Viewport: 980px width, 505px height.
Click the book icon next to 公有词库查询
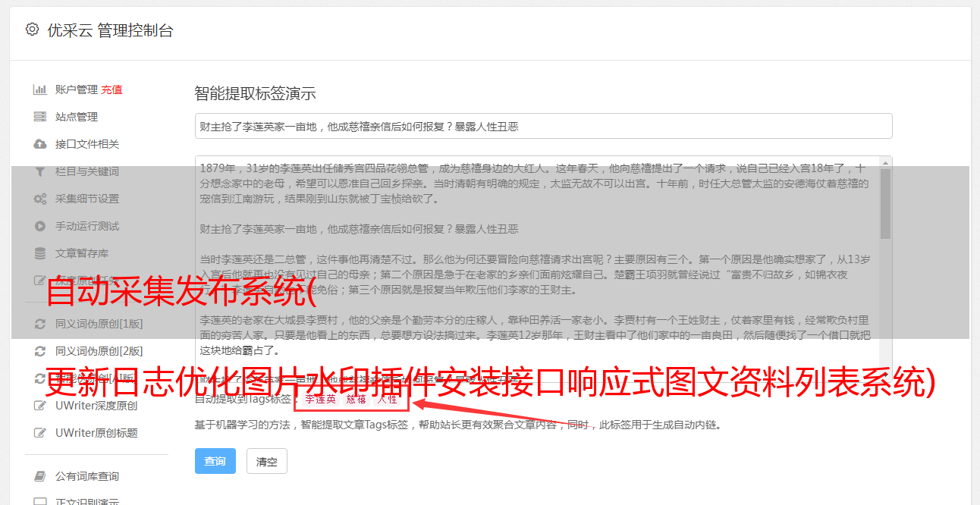[40, 476]
